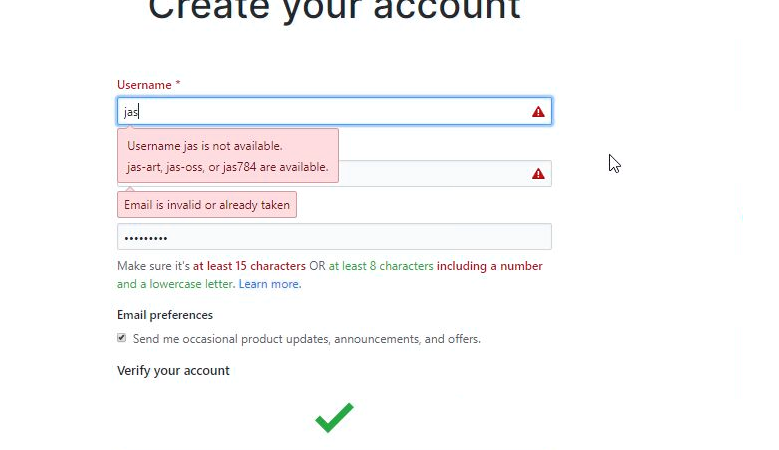
Task: Click the 'Verify your account' heading
Action: click(x=173, y=370)
